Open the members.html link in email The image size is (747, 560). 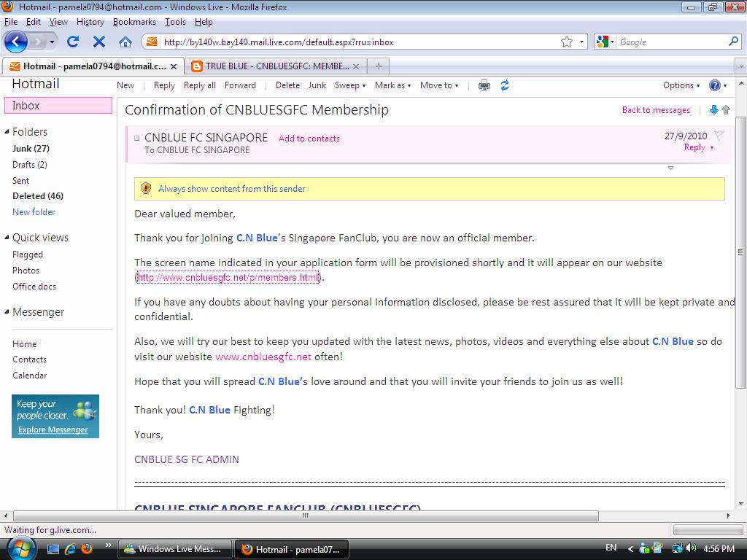coord(228,278)
